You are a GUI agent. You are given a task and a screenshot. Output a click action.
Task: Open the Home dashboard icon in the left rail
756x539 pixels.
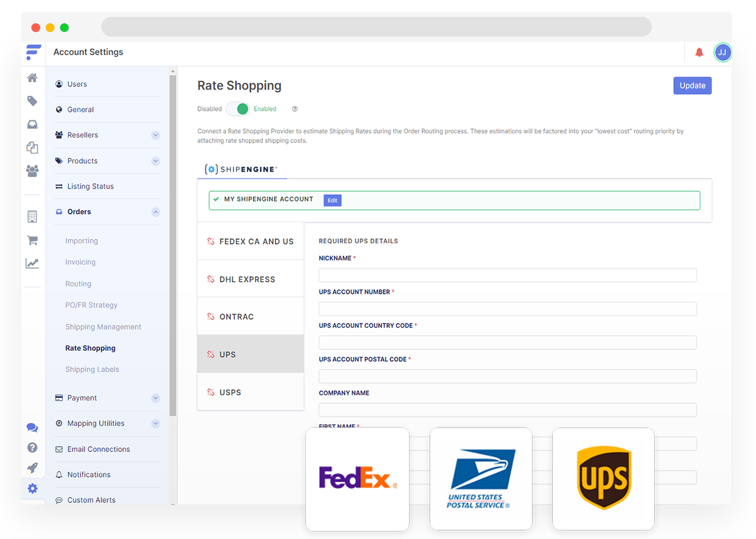[33, 78]
